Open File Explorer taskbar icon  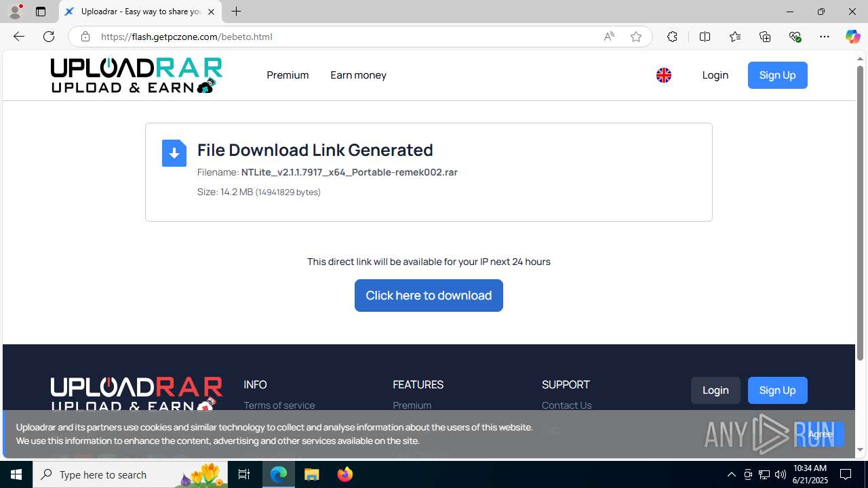(312, 474)
